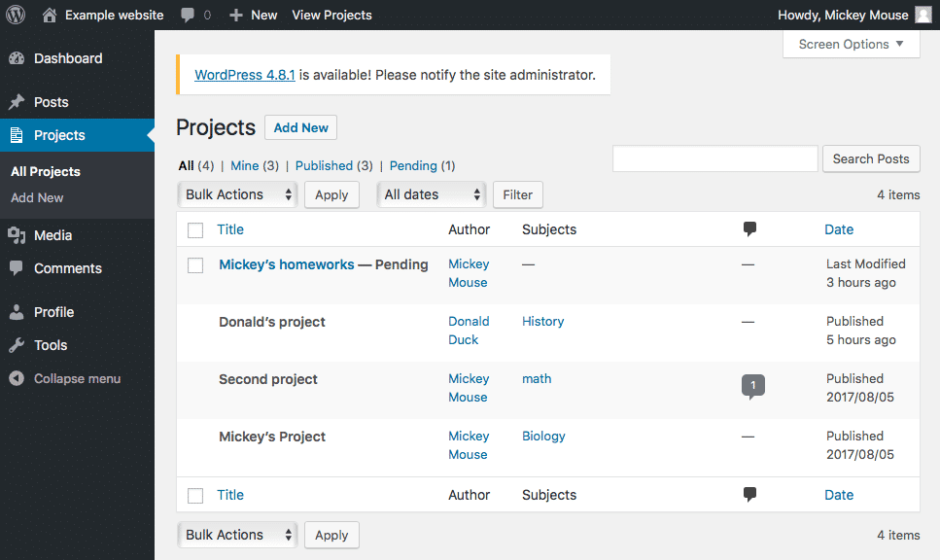940x560 pixels.
Task: Sort by comments icon in table footer
Action: click(x=749, y=495)
